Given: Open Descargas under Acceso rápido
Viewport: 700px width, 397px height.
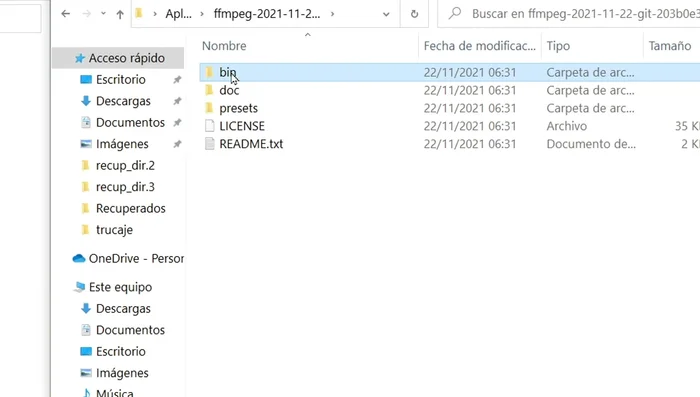Looking at the screenshot, I should point(123,101).
